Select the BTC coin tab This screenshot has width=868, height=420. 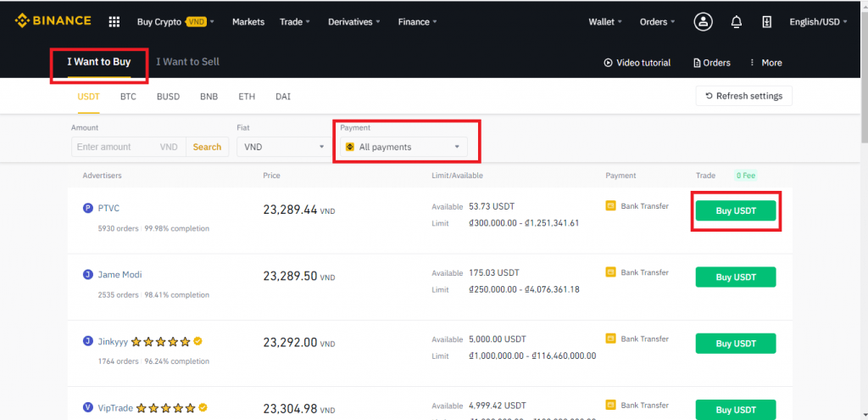(x=128, y=97)
